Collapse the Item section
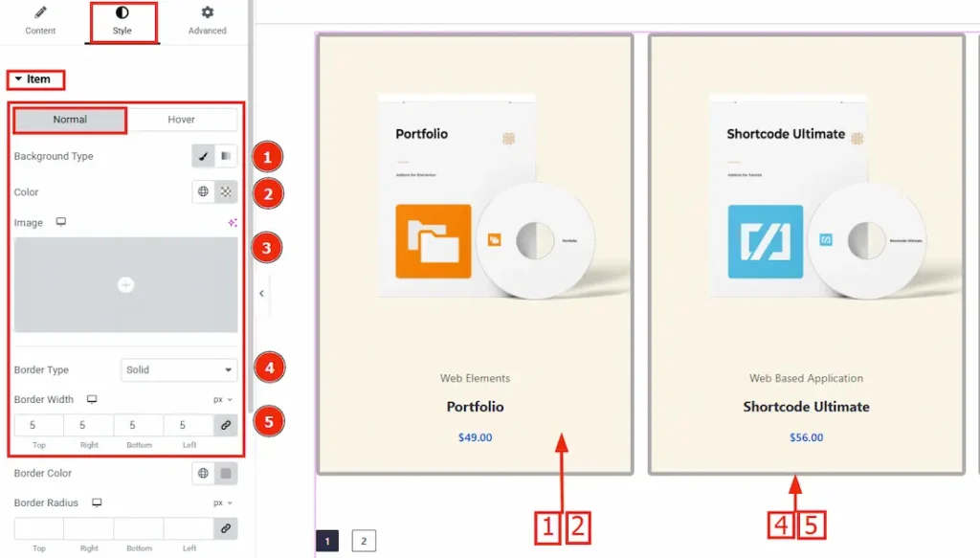Image resolution: width=980 pixels, height=558 pixels. (x=35, y=79)
